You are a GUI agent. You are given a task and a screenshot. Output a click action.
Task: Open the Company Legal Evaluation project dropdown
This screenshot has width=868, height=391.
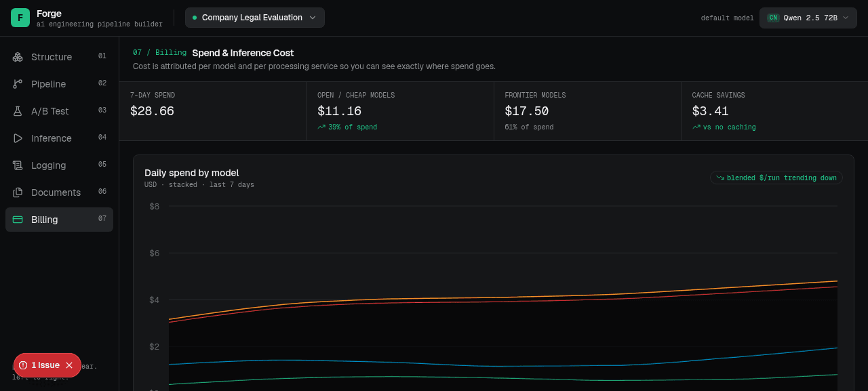tap(255, 18)
